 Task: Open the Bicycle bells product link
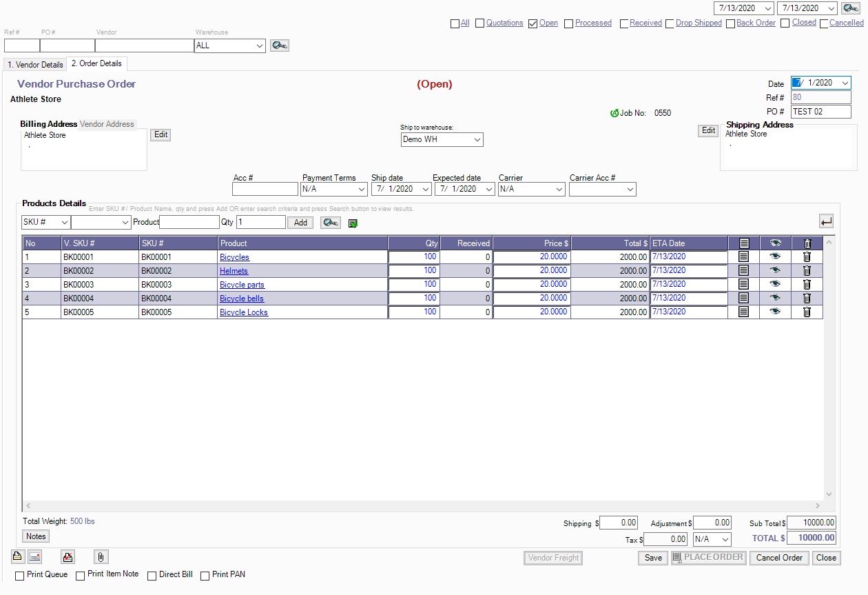click(242, 299)
